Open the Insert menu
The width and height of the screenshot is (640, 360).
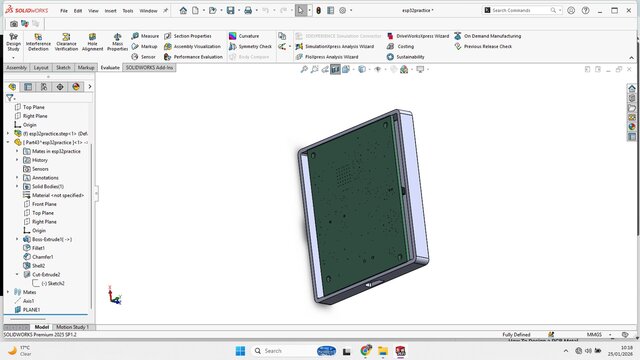tap(110, 11)
